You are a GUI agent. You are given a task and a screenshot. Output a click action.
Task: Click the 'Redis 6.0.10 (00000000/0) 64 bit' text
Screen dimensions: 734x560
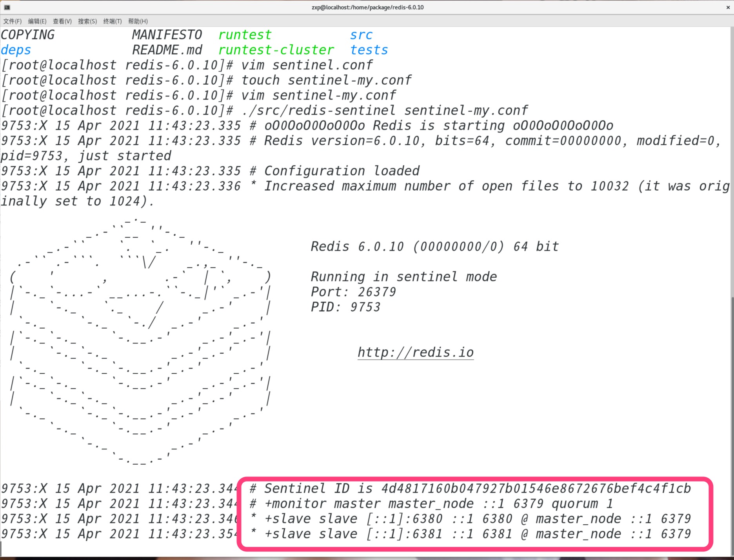[x=435, y=247]
